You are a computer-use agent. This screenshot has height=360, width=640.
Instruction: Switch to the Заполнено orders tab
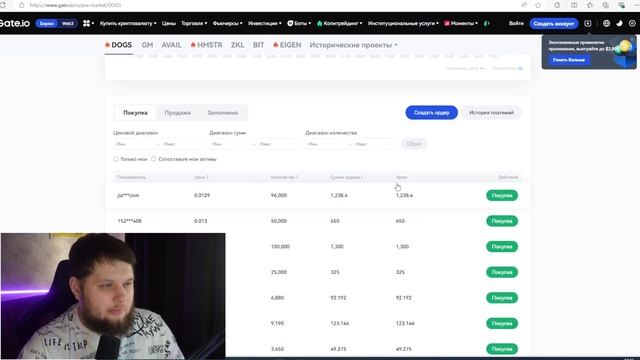click(x=223, y=113)
